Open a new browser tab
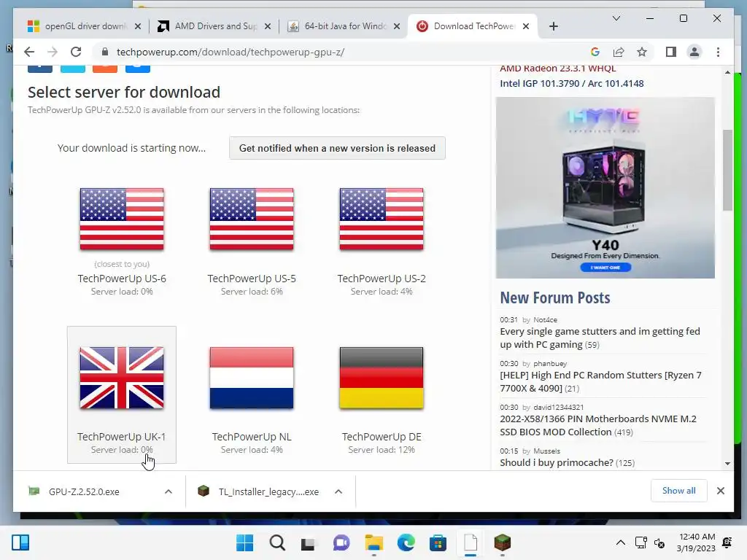 (553, 26)
